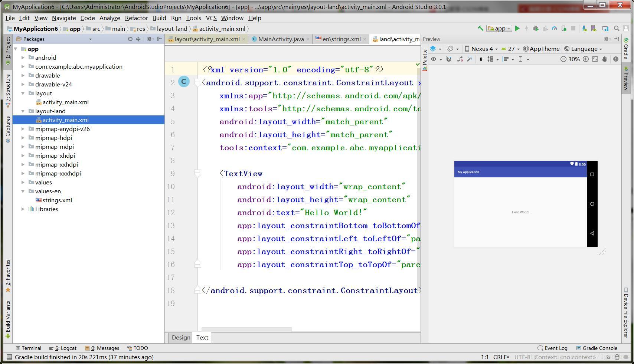Select strings.xml in the values-en folder

57,200
